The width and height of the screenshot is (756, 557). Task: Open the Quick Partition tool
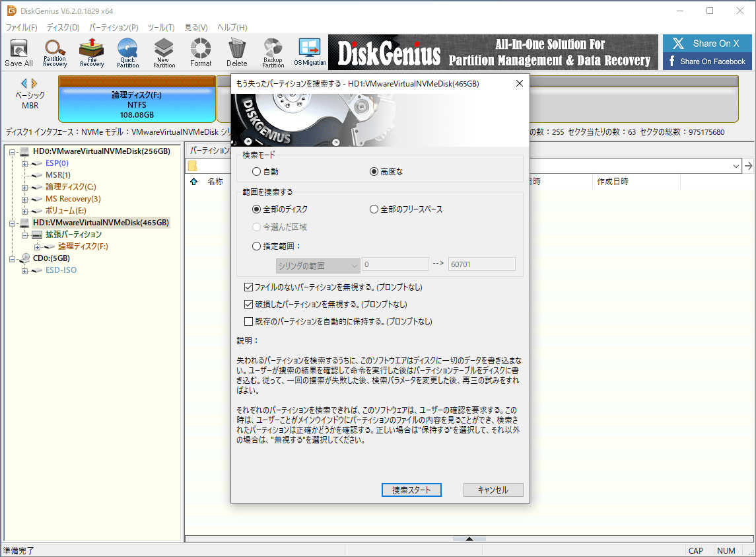[x=128, y=53]
